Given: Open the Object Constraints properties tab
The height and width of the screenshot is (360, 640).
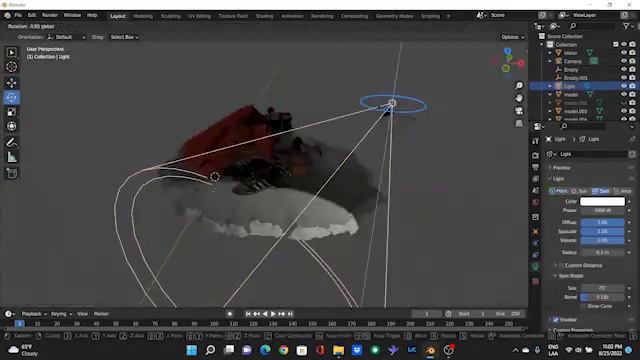Looking at the screenshot, I should [x=536, y=255].
